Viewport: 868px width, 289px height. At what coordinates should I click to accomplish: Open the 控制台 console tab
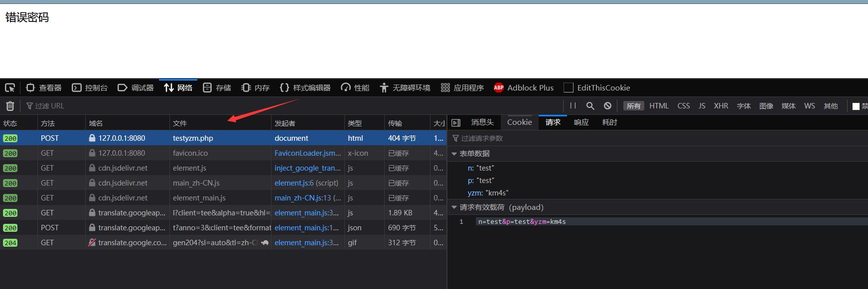pyautogui.click(x=90, y=88)
